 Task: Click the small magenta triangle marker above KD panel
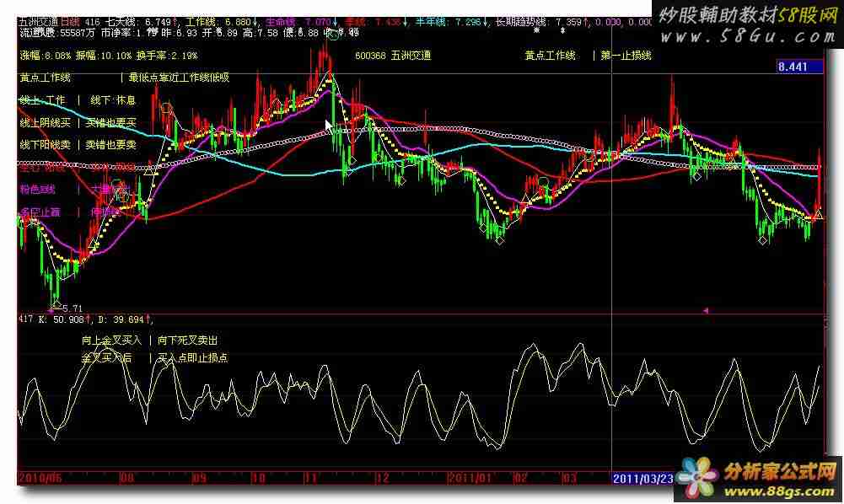coord(705,311)
